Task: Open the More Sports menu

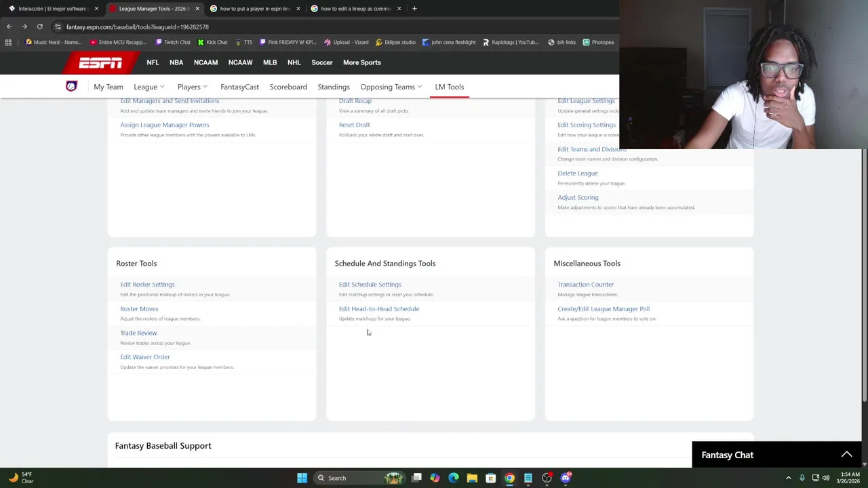Action: pyautogui.click(x=361, y=62)
